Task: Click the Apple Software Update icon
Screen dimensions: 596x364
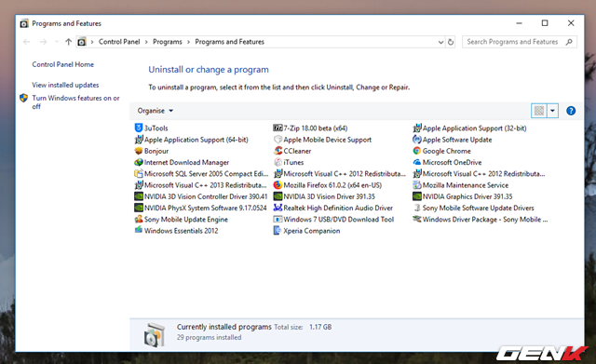Action: pyautogui.click(x=417, y=140)
